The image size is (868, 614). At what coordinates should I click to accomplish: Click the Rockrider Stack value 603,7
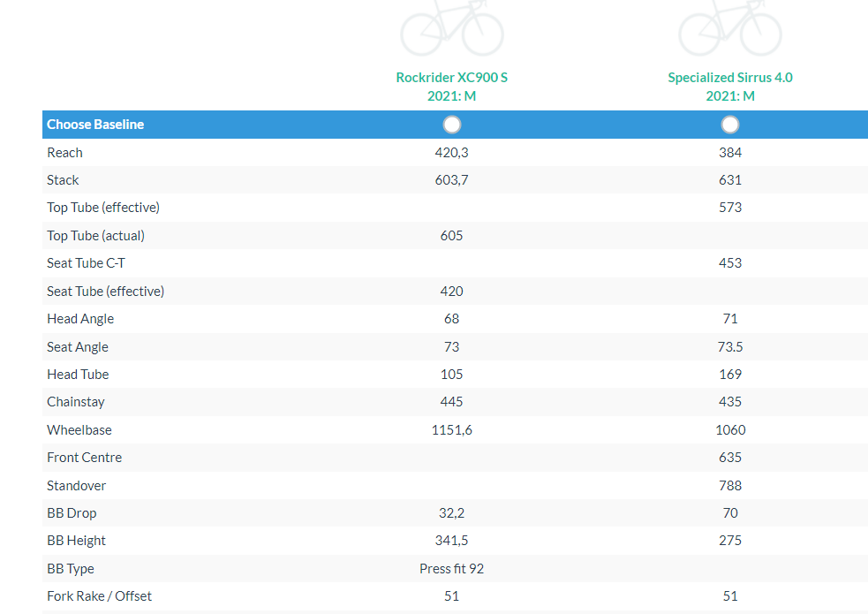click(x=452, y=180)
